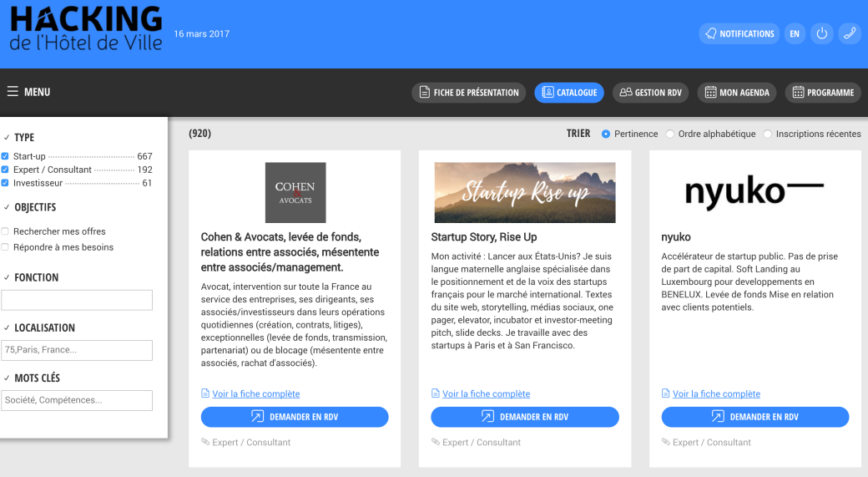Open Cohen & Avocats full profile link
This screenshot has width=868, height=477.
[255, 394]
